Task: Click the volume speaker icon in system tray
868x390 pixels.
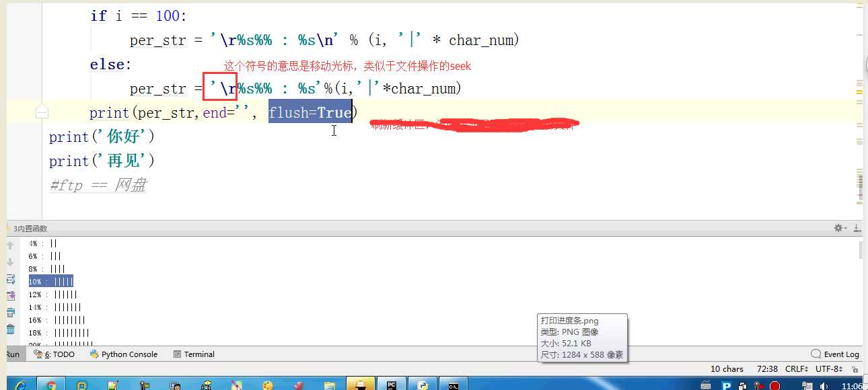Action: pyautogui.click(x=824, y=386)
